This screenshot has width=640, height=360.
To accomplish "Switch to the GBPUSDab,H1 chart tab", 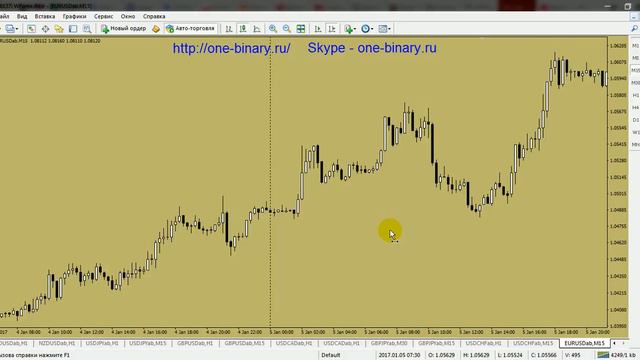I will coord(195,343).
